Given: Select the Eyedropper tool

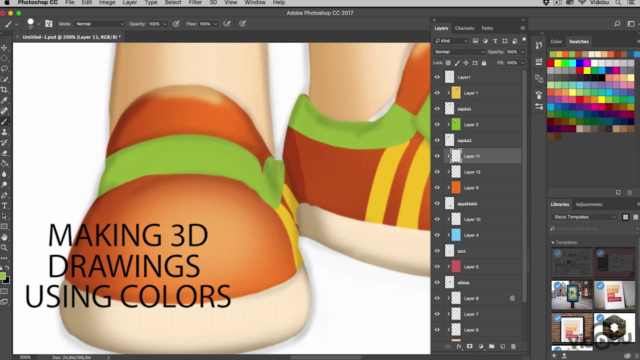Looking at the screenshot, I should click(4, 100).
